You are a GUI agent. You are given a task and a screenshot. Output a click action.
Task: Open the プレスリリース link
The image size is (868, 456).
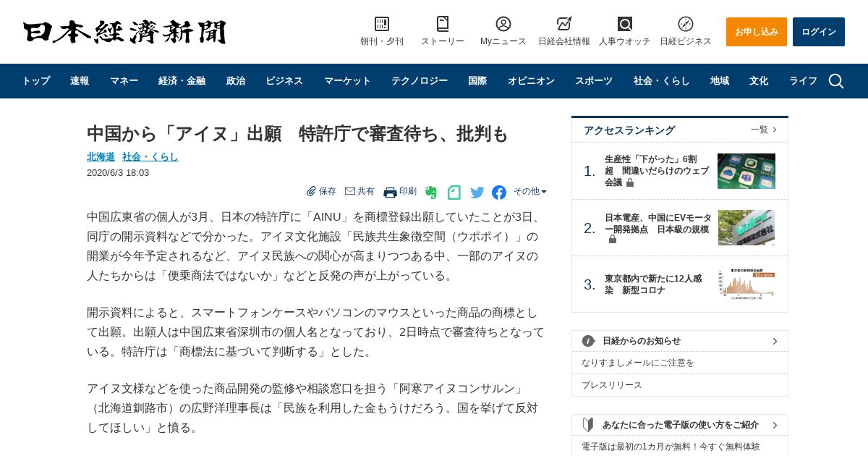click(x=612, y=385)
